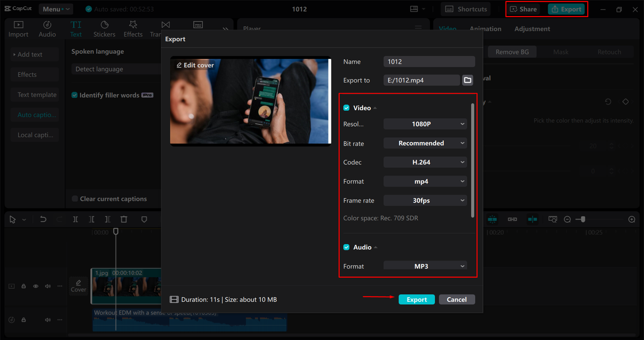Mute the audio track with speaker icon

(48, 320)
